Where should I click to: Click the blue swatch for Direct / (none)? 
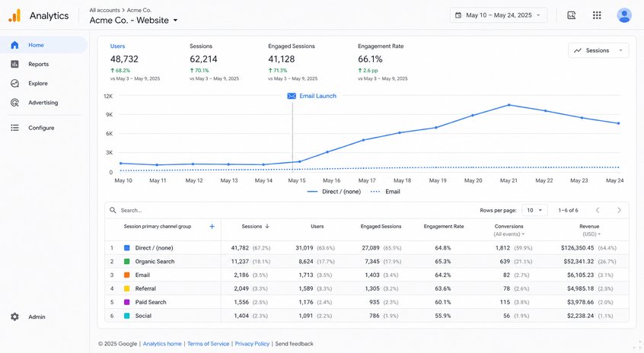pos(127,248)
